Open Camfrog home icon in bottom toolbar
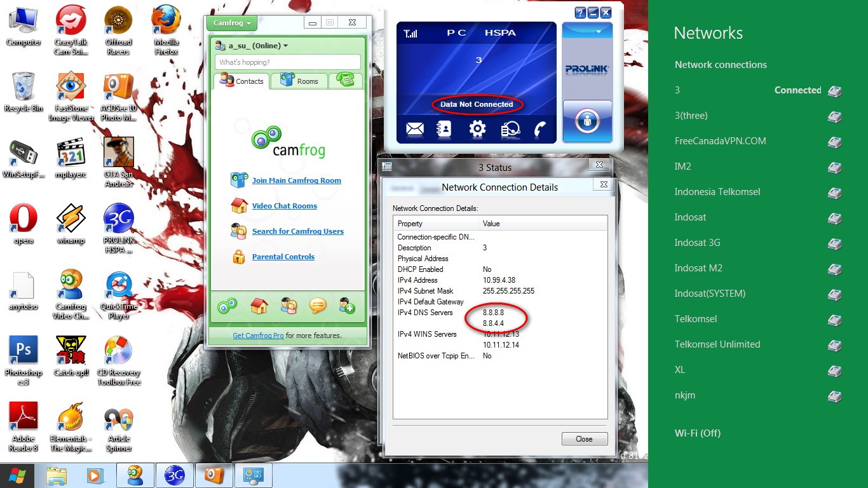 tap(259, 306)
